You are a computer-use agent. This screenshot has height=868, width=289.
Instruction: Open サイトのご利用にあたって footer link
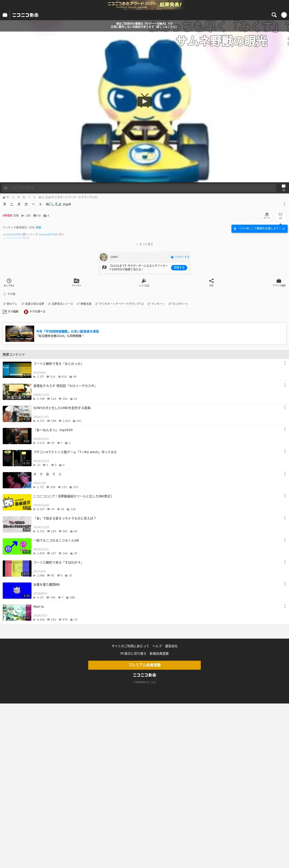click(x=130, y=646)
